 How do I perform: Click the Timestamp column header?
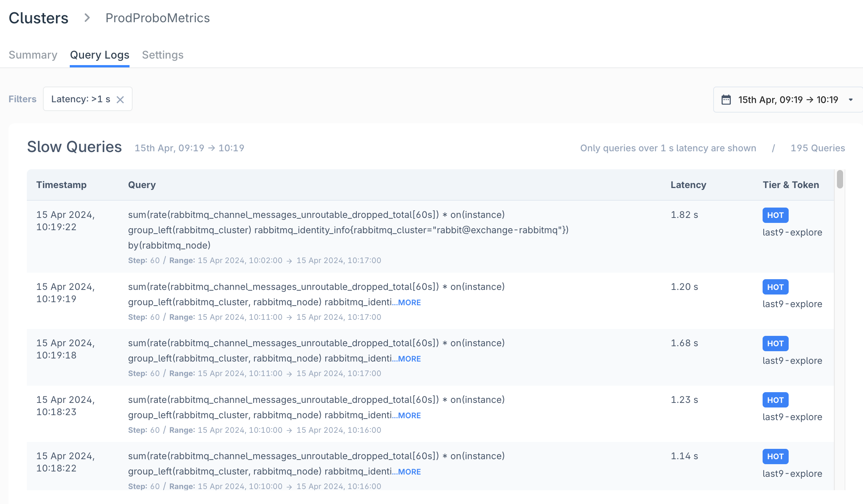coord(61,185)
